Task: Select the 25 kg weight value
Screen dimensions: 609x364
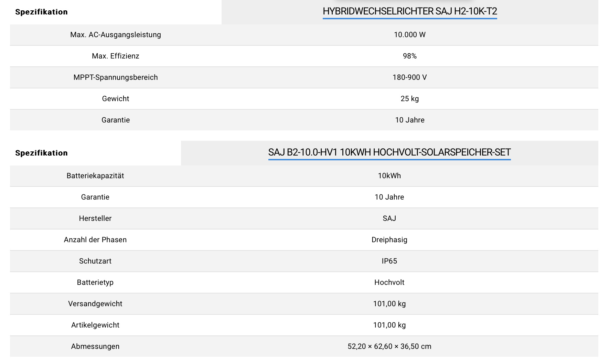Action: click(x=409, y=99)
